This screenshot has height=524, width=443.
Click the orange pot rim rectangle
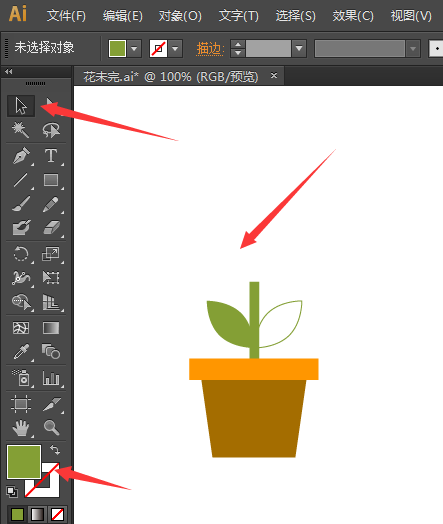[254, 369]
